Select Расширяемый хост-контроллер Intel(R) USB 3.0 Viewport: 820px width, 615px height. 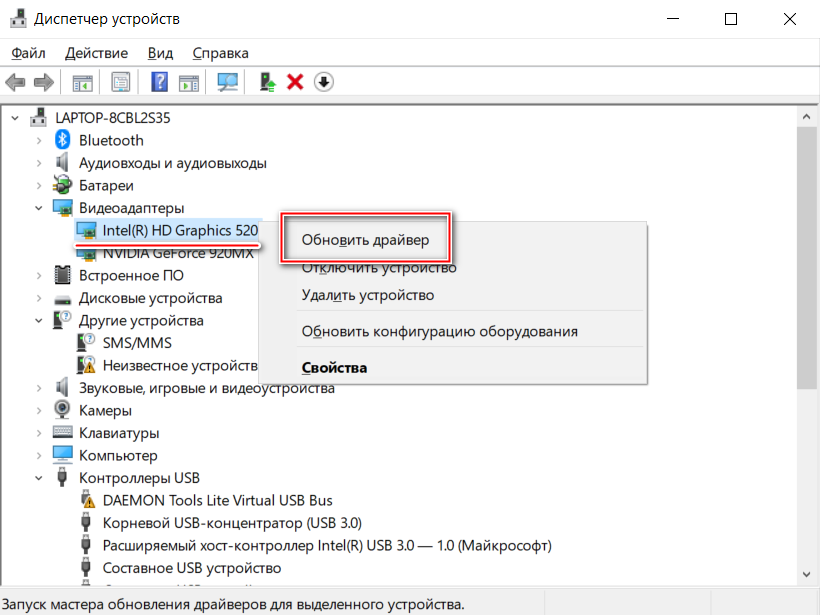[x=327, y=545]
